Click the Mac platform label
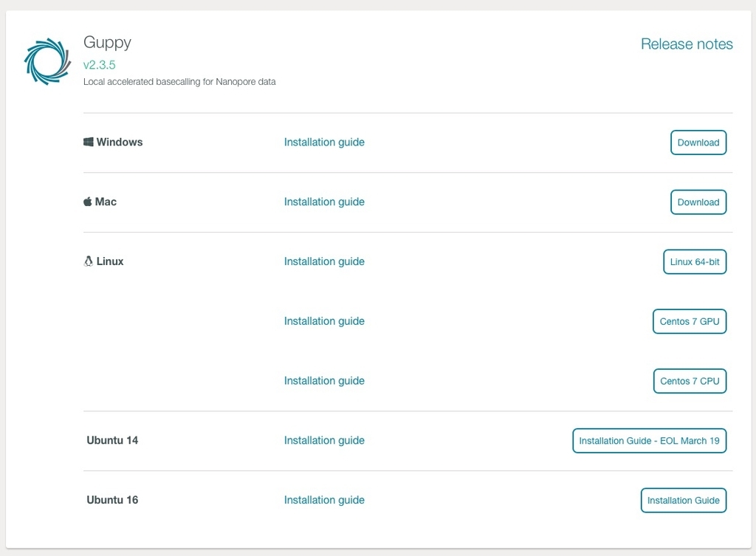The height and width of the screenshot is (556, 756). point(106,202)
